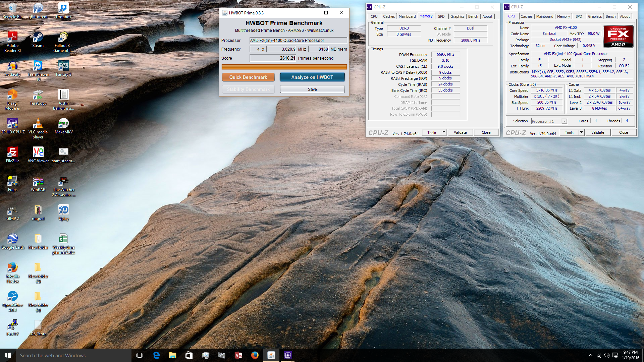Open Graphics tab in right CPU-Z window
Image resolution: width=644 pixels, height=362 pixels.
point(595,16)
